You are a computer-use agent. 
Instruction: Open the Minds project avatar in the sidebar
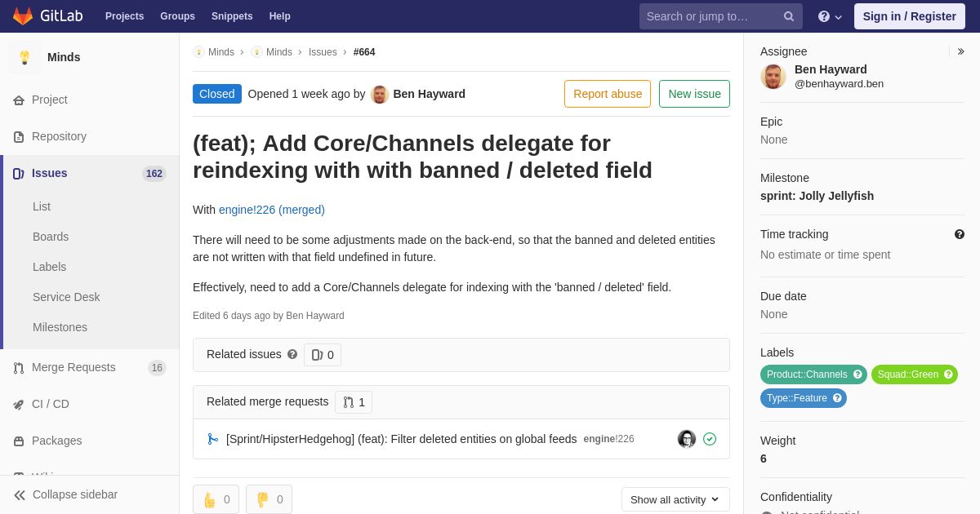(24, 57)
